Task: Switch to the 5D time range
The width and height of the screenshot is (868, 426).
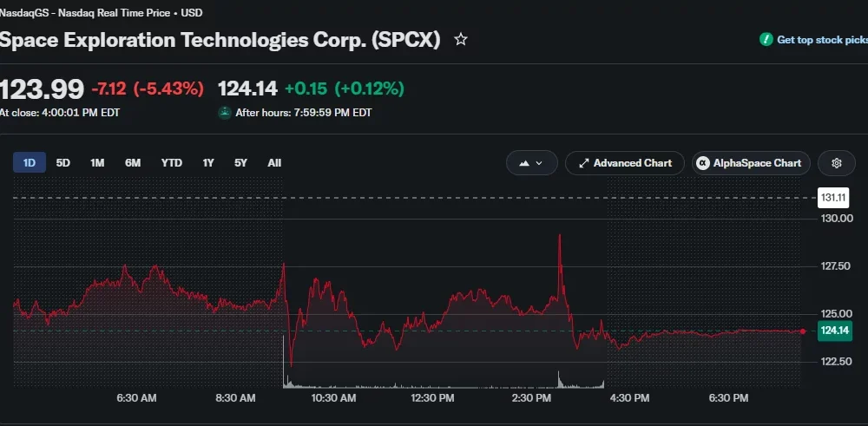Action: point(63,163)
